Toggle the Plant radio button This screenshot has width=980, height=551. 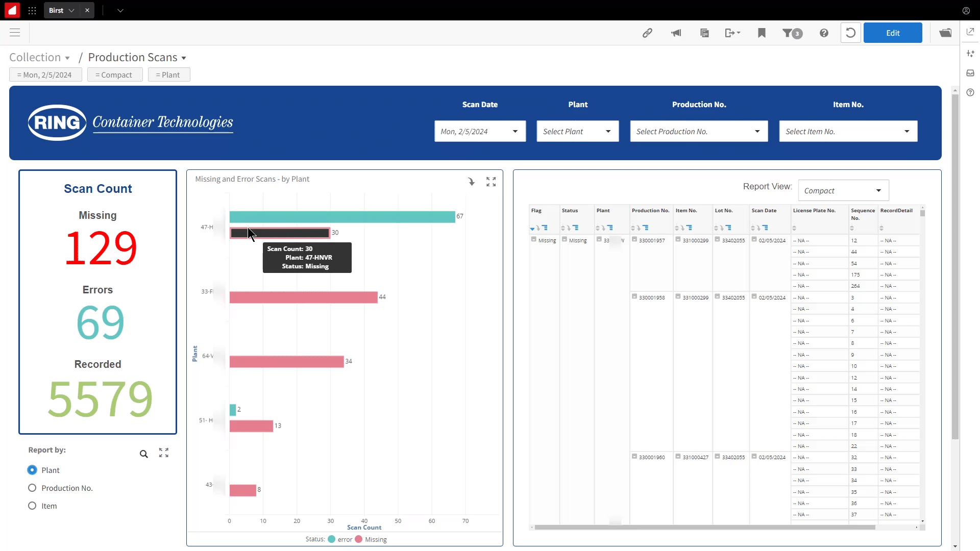pos(32,469)
